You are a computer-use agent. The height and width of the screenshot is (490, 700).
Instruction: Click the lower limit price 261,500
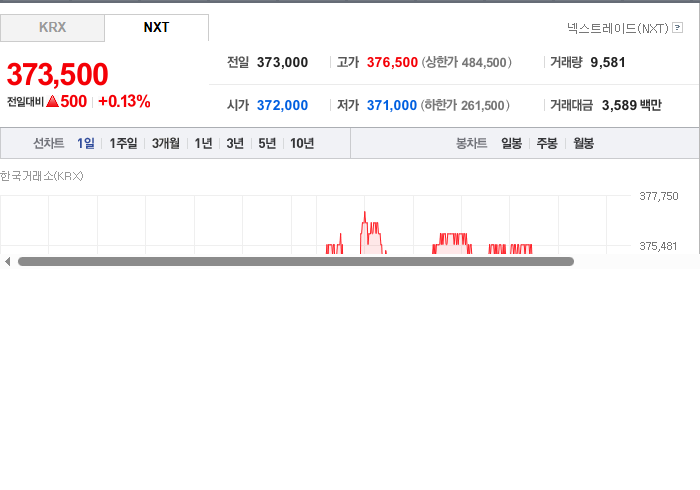click(482, 105)
